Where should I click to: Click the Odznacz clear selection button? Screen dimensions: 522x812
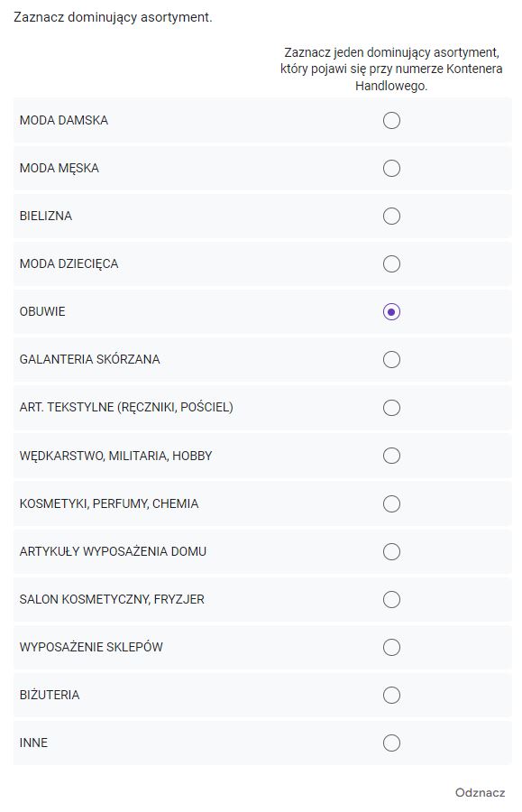[480, 792]
